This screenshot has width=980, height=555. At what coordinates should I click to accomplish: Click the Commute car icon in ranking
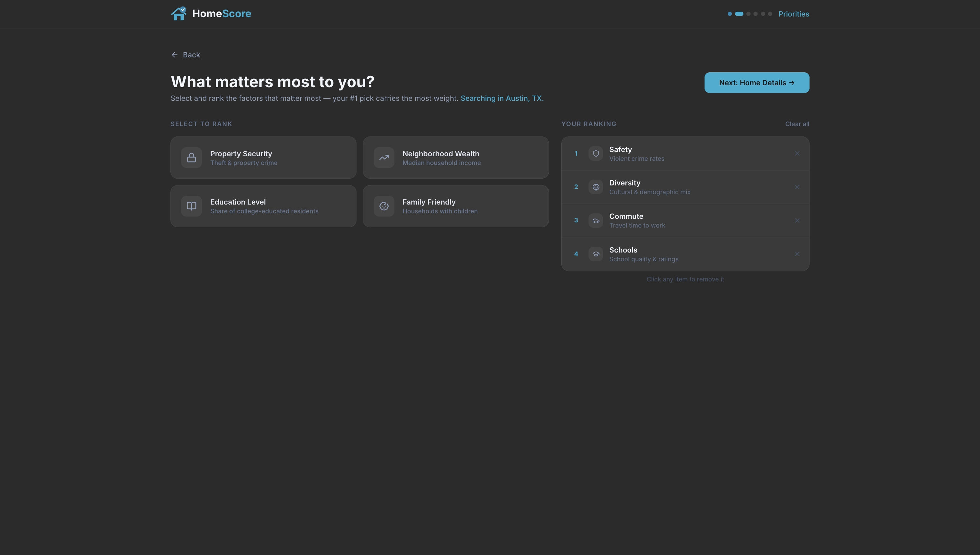596,221
